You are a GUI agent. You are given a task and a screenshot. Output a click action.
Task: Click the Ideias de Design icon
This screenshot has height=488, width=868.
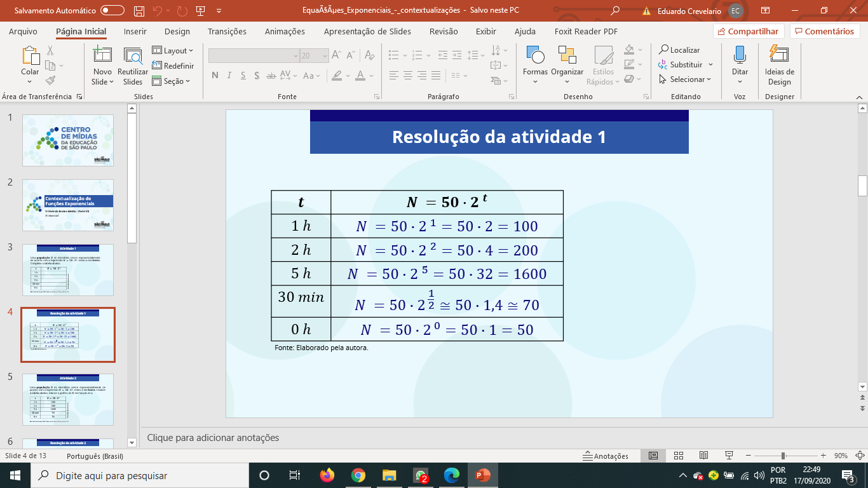pos(779,55)
